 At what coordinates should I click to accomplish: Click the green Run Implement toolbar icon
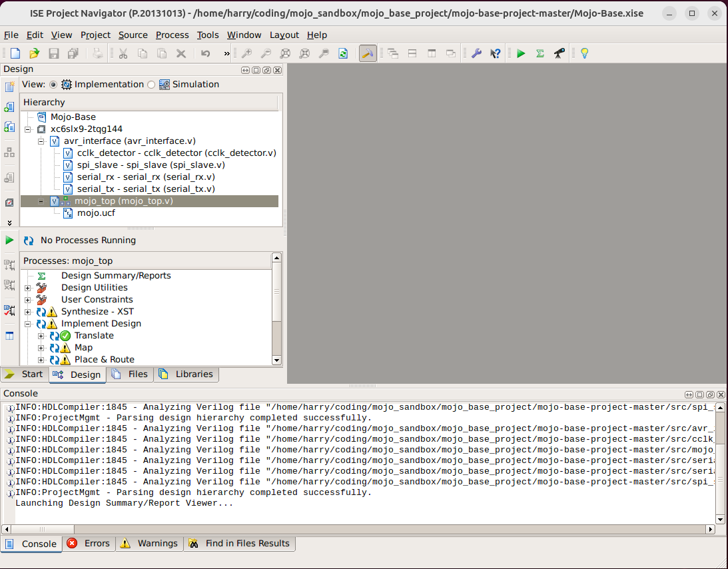[x=521, y=53]
